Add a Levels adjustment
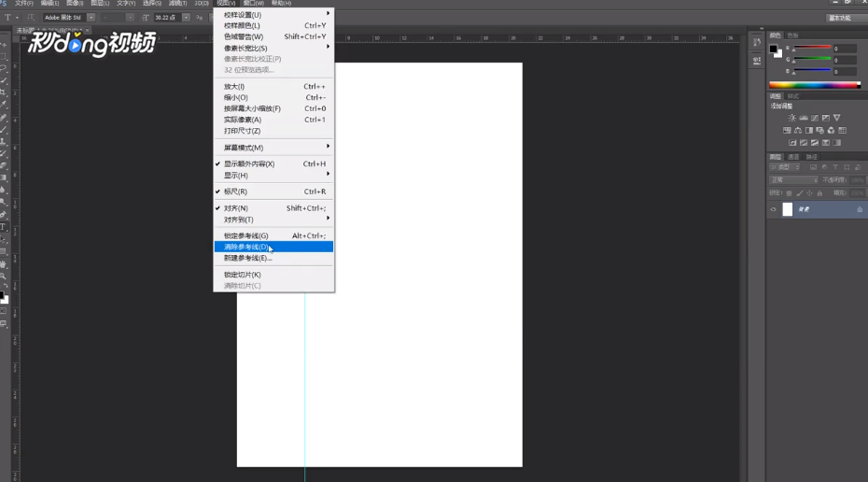This screenshot has height=482, width=868. [x=804, y=118]
